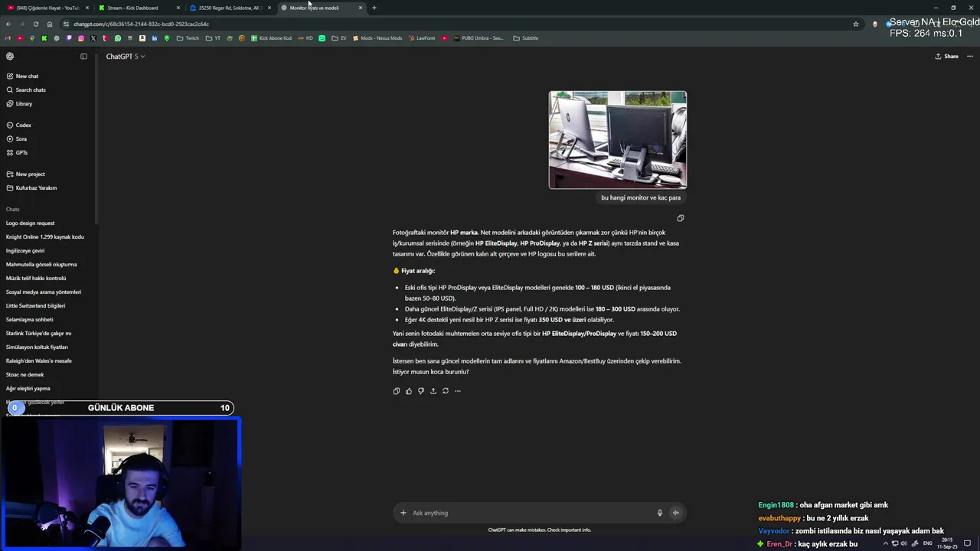The width and height of the screenshot is (980, 551).
Task: Share the response using the upload icon
Action: click(x=433, y=391)
